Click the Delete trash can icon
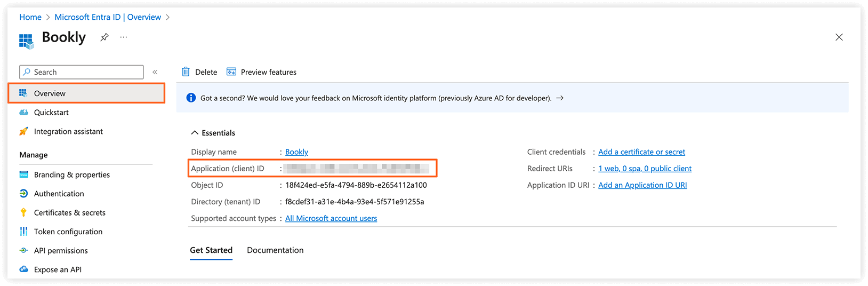The height and width of the screenshot is (286, 868). point(186,72)
